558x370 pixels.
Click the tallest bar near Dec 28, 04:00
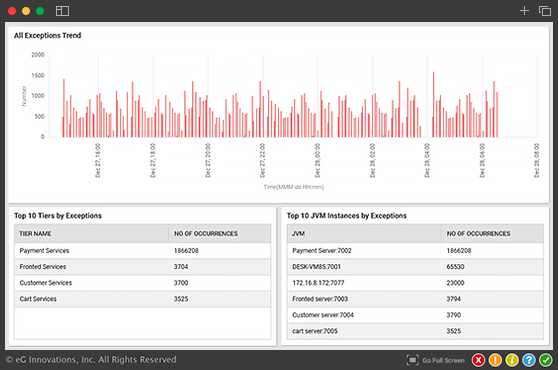coord(433,104)
